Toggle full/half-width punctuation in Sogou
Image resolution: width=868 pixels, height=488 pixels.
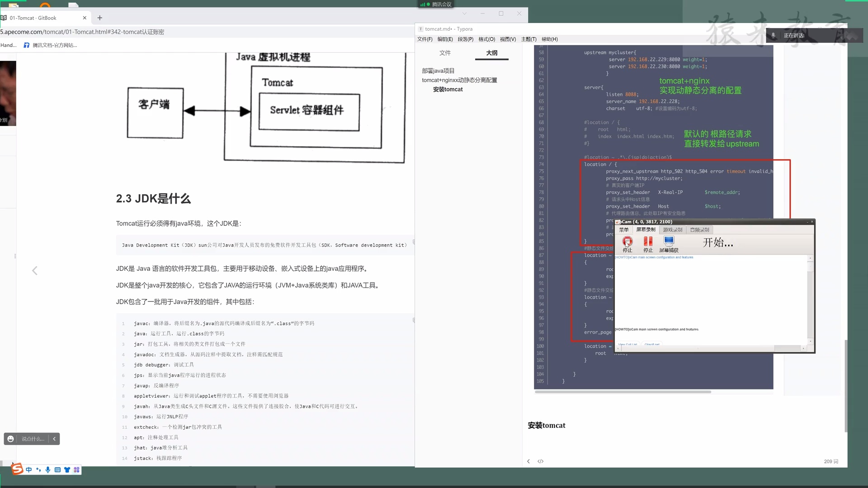(x=38, y=470)
